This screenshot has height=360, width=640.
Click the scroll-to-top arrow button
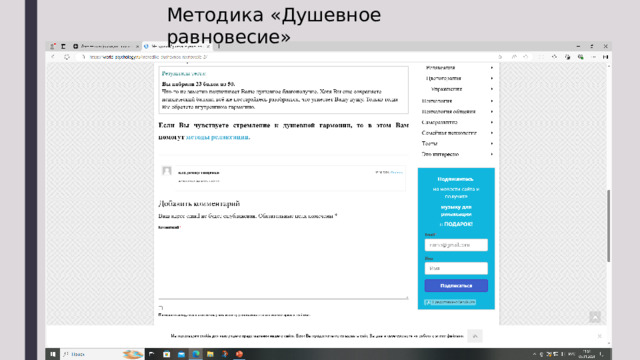[595, 317]
